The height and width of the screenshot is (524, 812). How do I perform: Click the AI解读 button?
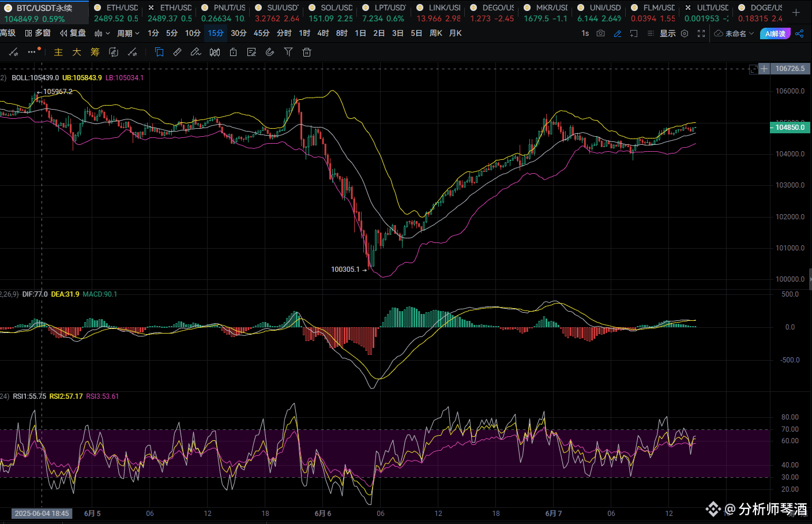click(x=775, y=33)
